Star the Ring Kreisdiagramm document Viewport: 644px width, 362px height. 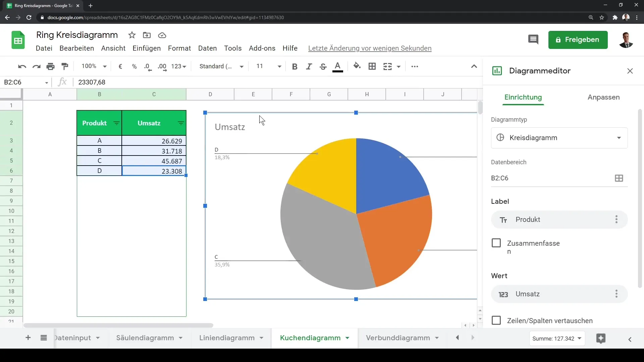coord(132,35)
